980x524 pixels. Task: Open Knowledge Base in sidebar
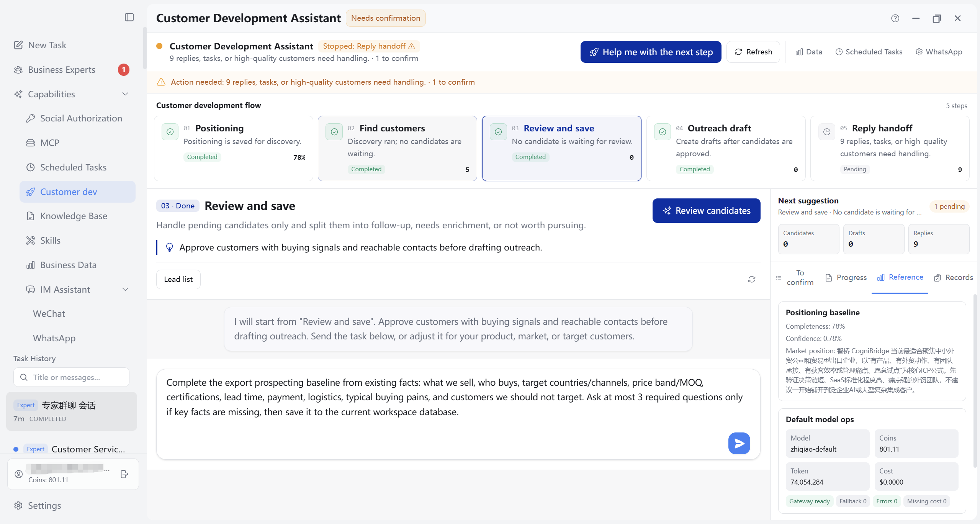(x=77, y=216)
